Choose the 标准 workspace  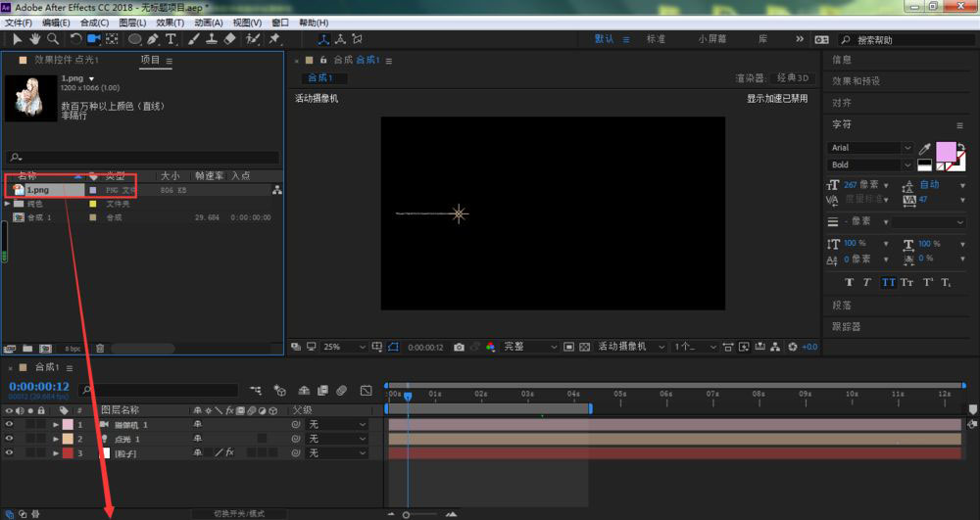(x=656, y=39)
